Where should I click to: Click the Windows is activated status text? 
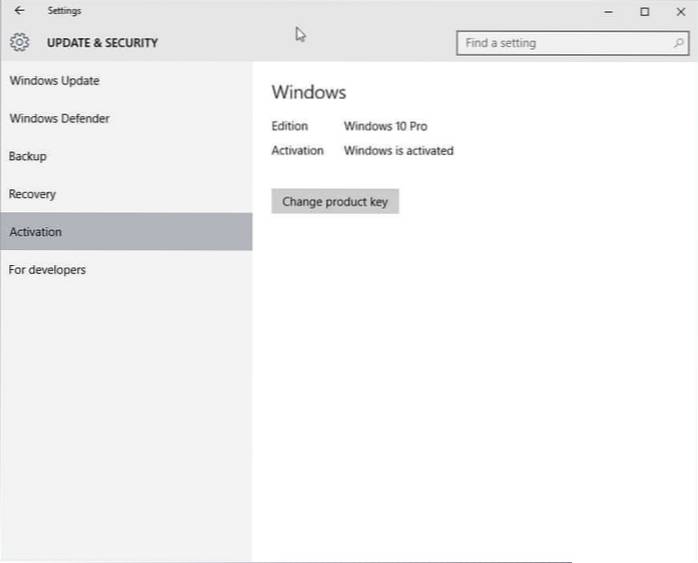click(398, 151)
